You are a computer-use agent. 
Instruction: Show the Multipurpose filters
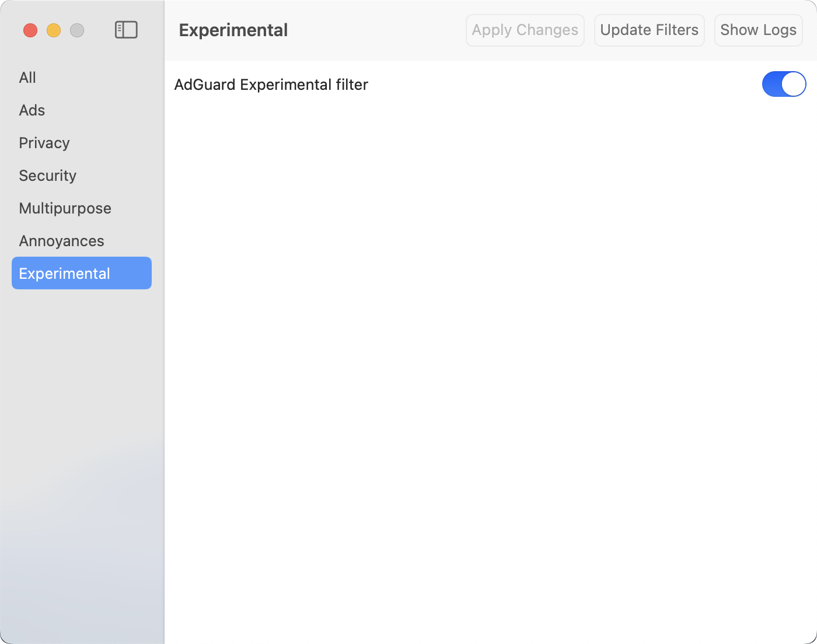tap(65, 208)
